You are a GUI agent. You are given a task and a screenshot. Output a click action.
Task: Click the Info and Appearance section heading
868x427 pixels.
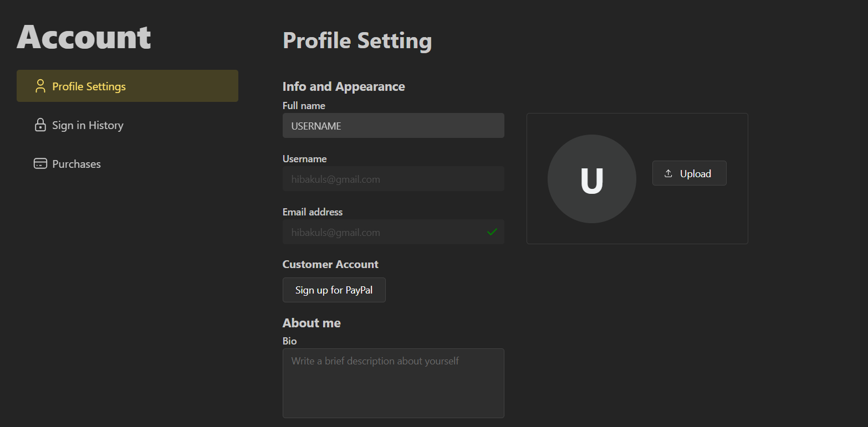tap(344, 86)
